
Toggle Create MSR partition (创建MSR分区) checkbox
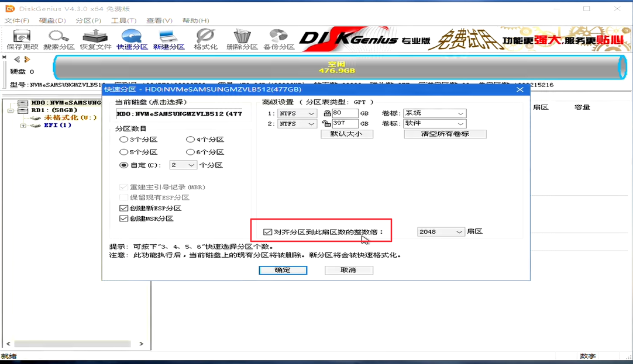click(123, 219)
